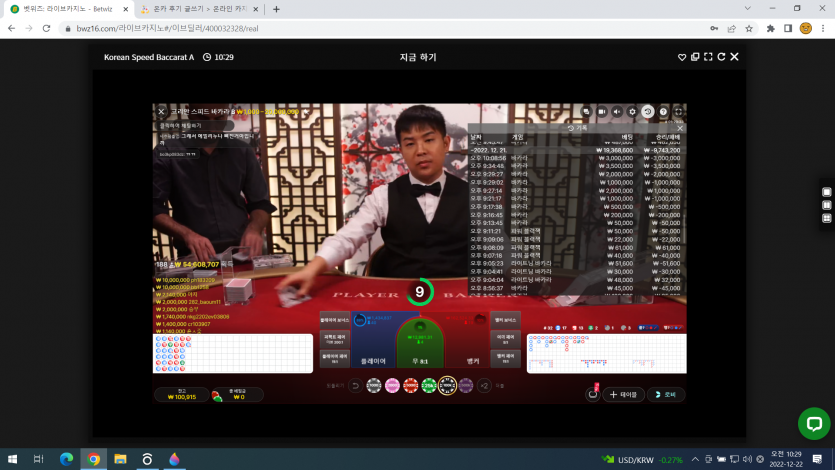Screen dimensions: 835x470
Task: Select the 뱅커 페어 side bet
Action: tap(505, 358)
